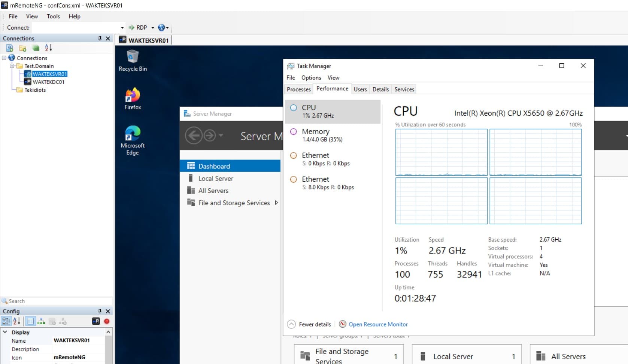Collapse the Display category in Config
The height and width of the screenshot is (364, 628).
[5, 332]
